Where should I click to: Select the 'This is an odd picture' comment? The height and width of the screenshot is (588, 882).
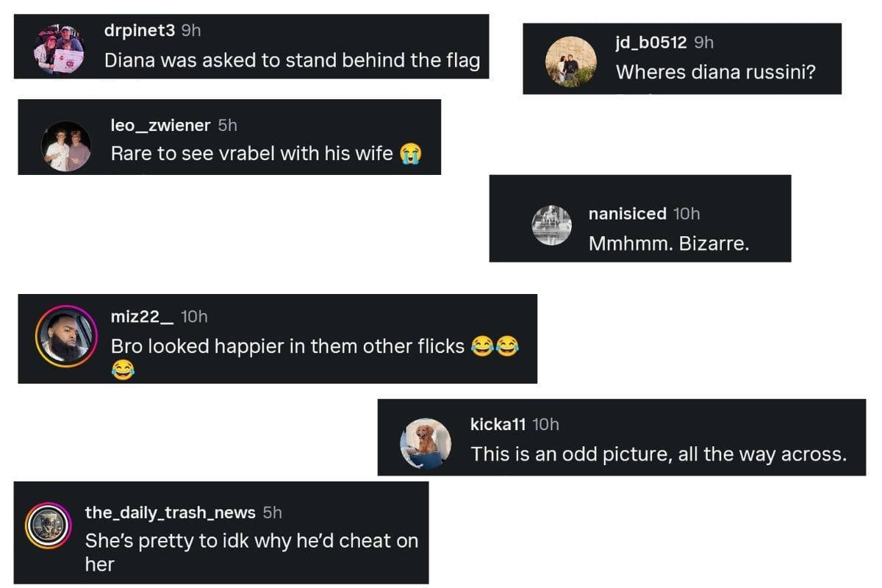click(x=659, y=454)
